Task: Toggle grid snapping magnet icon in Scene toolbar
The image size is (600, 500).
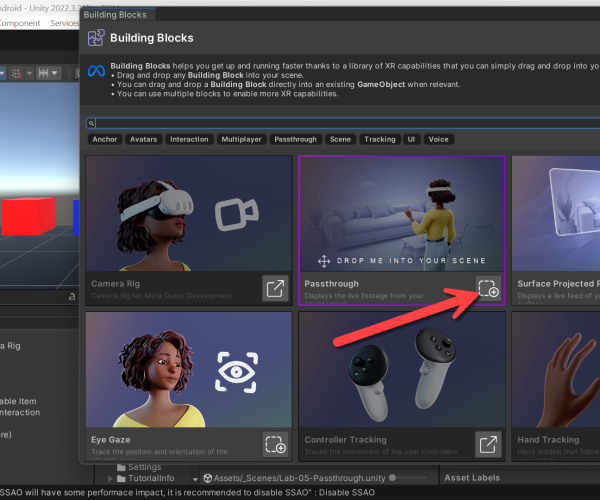Action: pos(16,73)
